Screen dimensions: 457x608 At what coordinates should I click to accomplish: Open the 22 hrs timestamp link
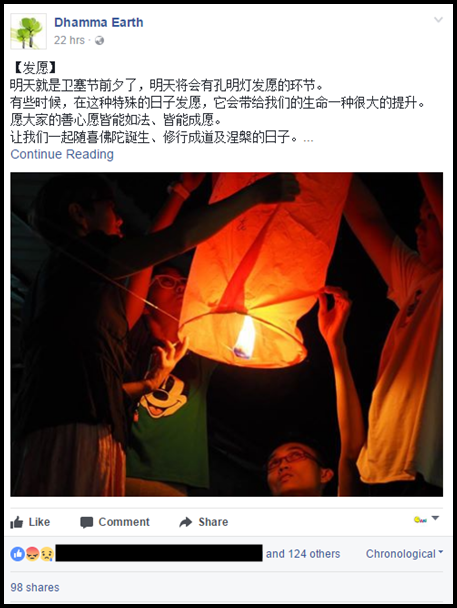[x=69, y=40]
